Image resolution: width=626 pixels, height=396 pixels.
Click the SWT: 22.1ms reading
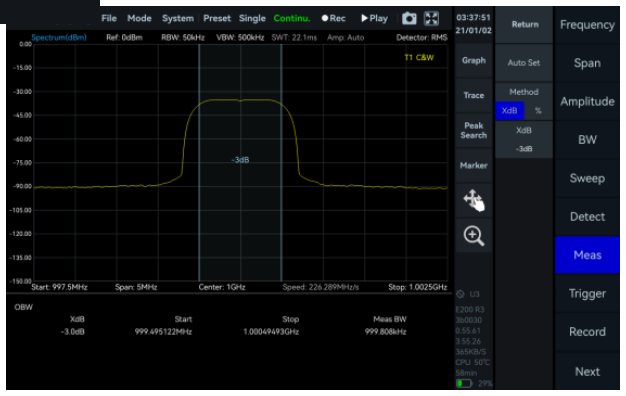[x=294, y=38]
